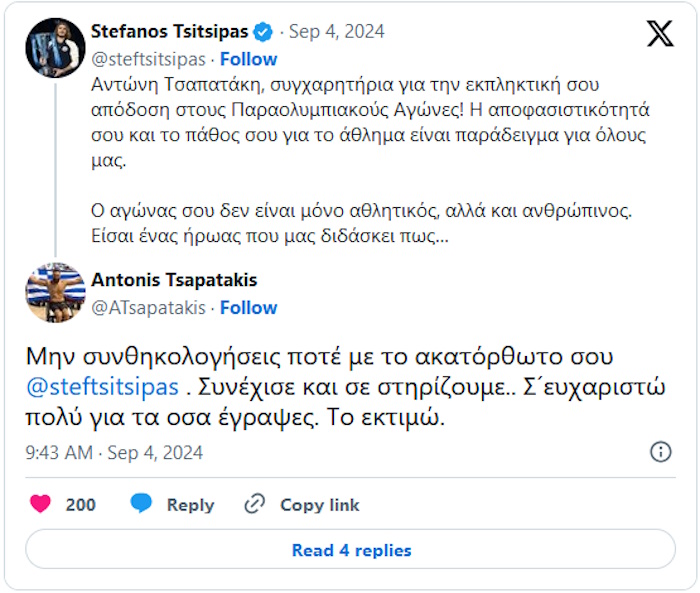Image resolution: width=700 pixels, height=593 pixels.
Task: Open Antonis Tsapatakis profile picture
Action: click(x=54, y=293)
